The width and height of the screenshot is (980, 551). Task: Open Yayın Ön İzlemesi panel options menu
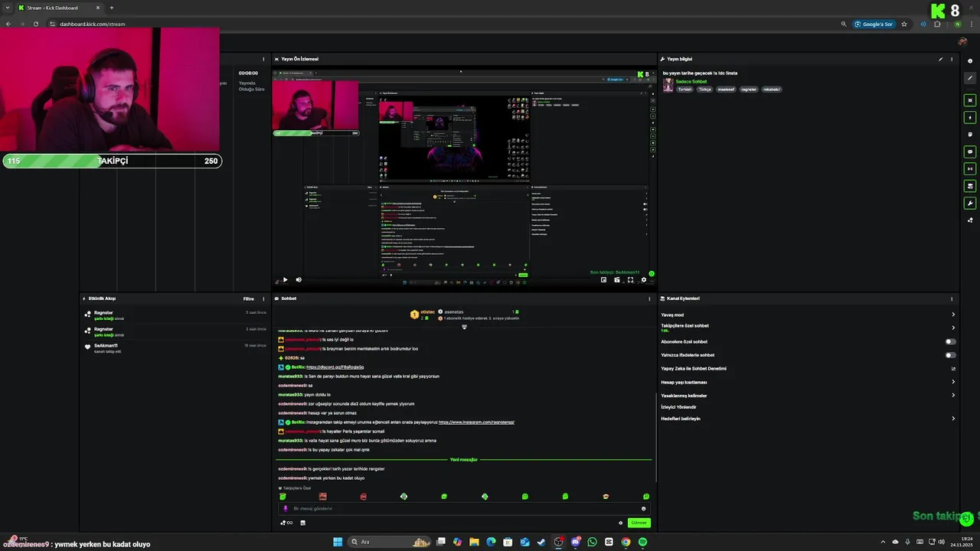(x=649, y=59)
